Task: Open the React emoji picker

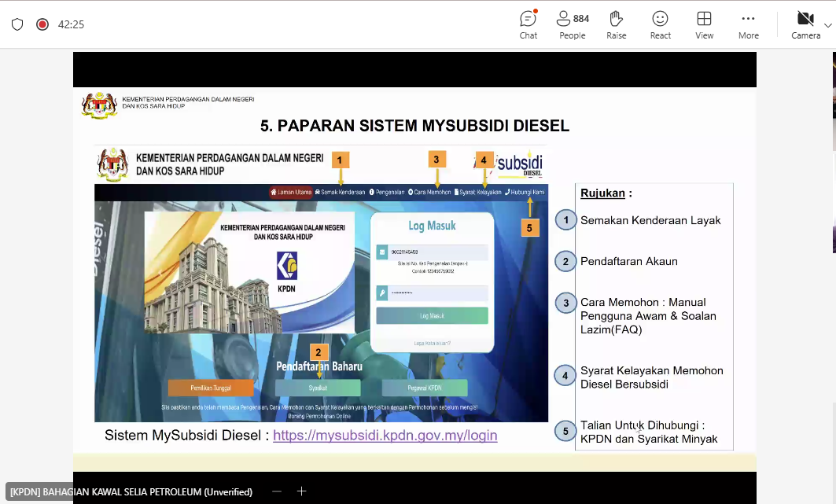Action: point(660,24)
